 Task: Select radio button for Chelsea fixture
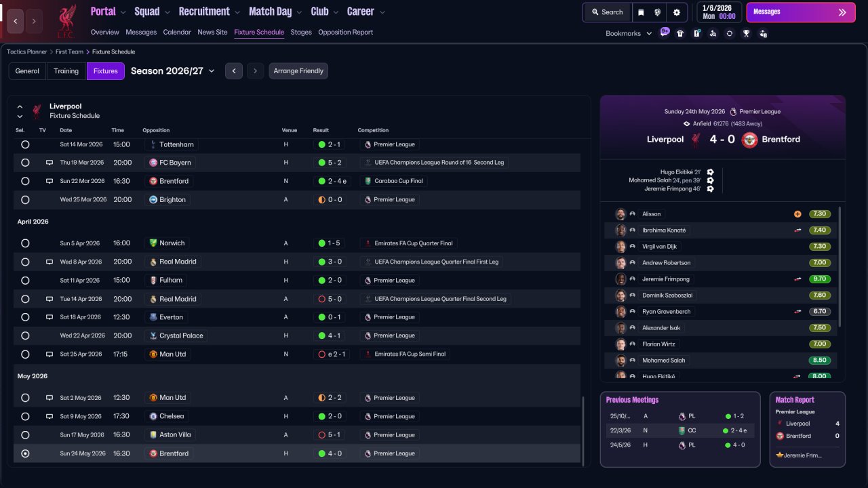pos(25,416)
